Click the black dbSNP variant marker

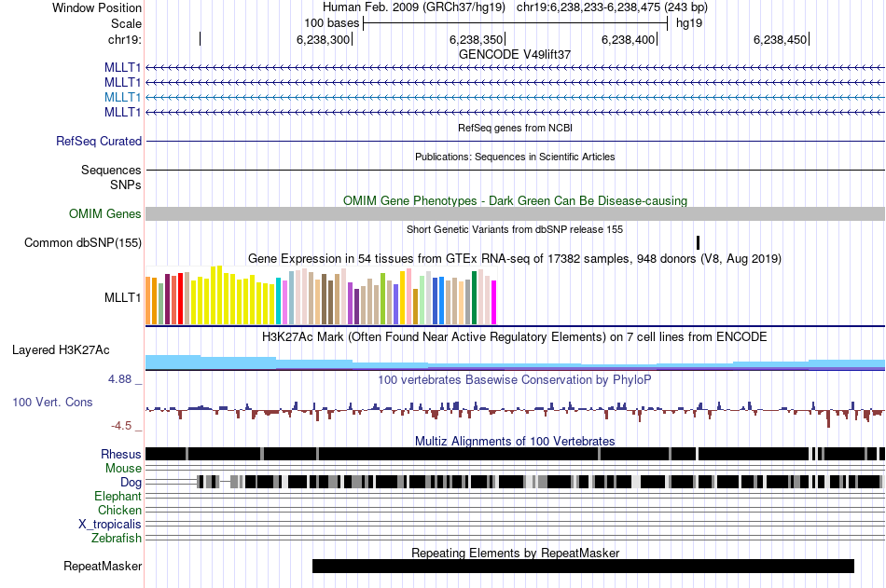pos(698,242)
